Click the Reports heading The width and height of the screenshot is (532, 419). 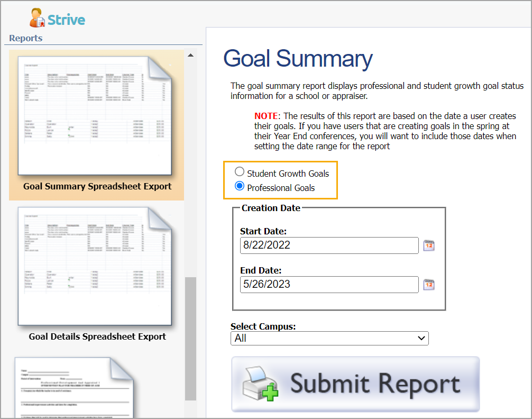(x=26, y=38)
